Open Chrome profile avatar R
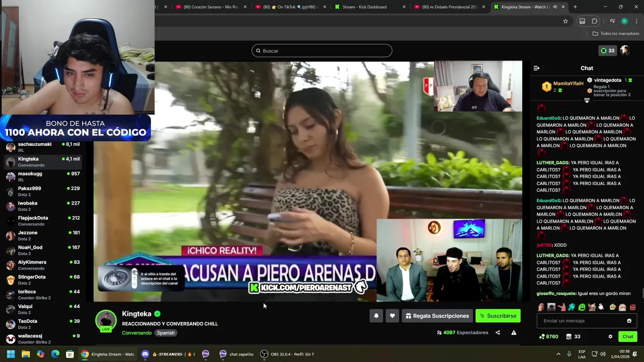The height and width of the screenshot is (362, 644). 624,21
